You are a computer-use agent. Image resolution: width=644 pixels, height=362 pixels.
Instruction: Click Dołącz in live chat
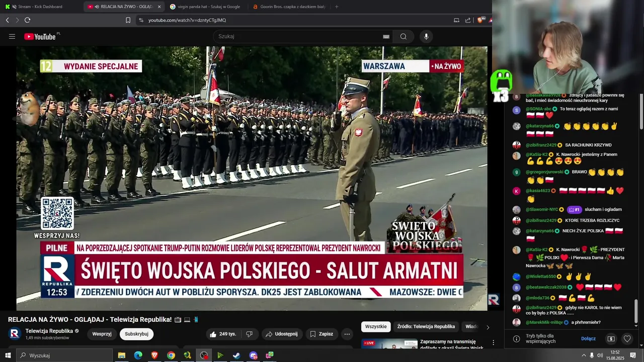588,338
